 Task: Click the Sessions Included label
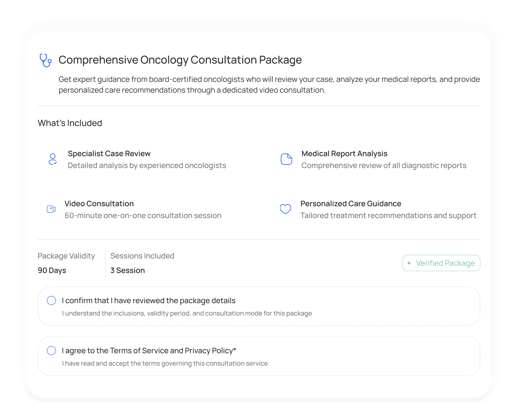point(142,256)
